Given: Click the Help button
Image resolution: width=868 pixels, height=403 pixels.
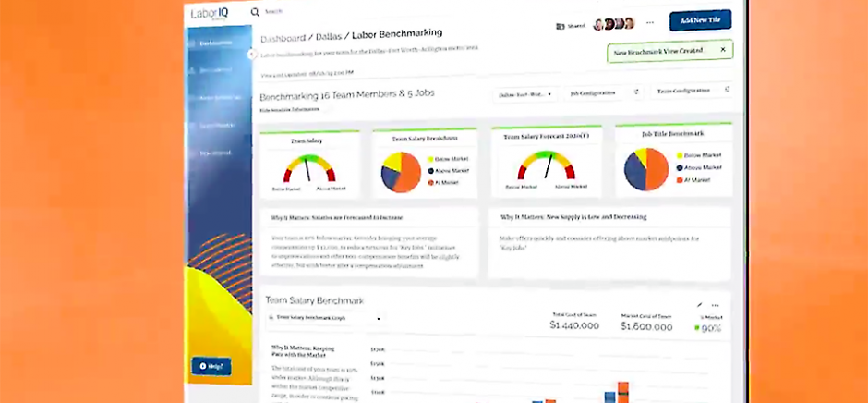Looking at the screenshot, I should 211,367.
